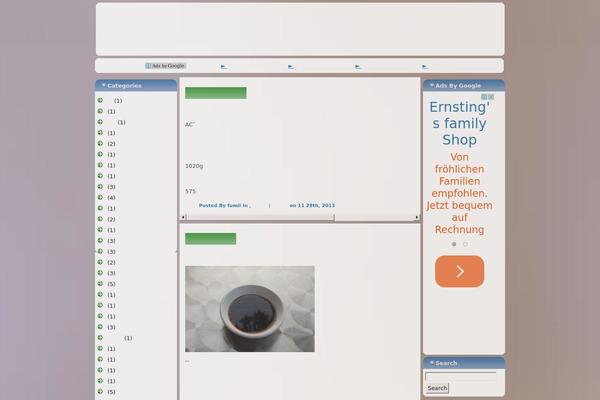Screen dimensions: 600x400
Task: Click the Ads by Google label in the link bar
Action: click(166, 66)
